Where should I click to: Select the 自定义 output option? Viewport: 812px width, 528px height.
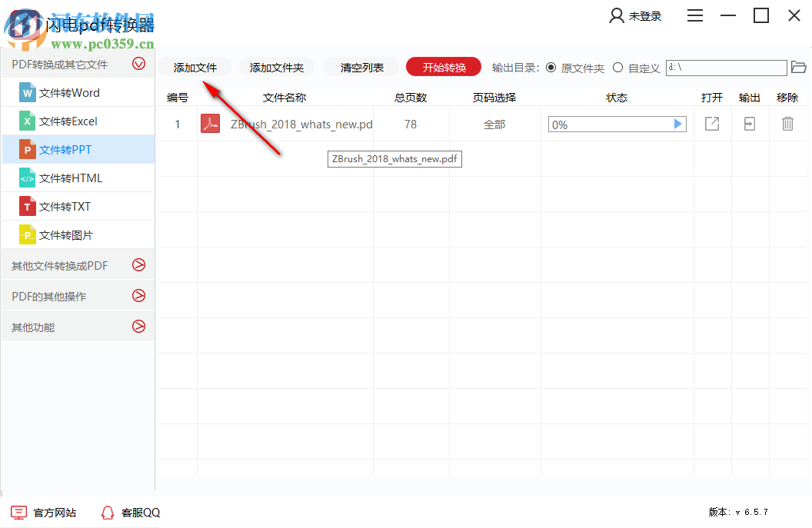tap(617, 68)
